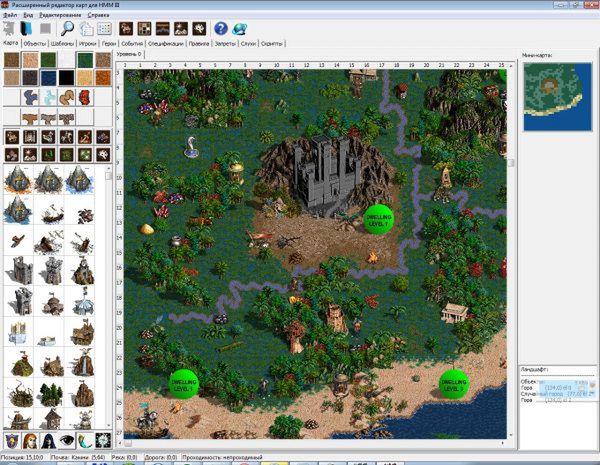The height and width of the screenshot is (465, 600).
Task: Click the Почва: Камни status entry
Action: [x=78, y=457]
